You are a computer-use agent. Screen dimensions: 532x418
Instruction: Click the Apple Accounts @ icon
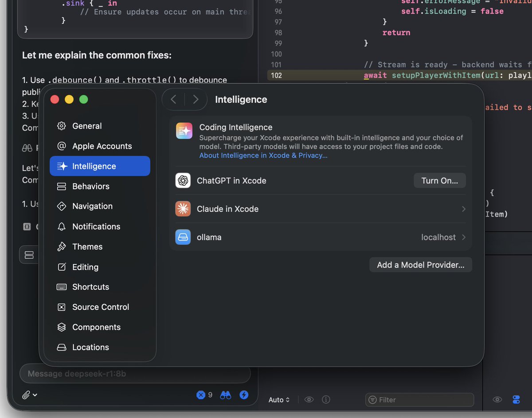tap(62, 146)
